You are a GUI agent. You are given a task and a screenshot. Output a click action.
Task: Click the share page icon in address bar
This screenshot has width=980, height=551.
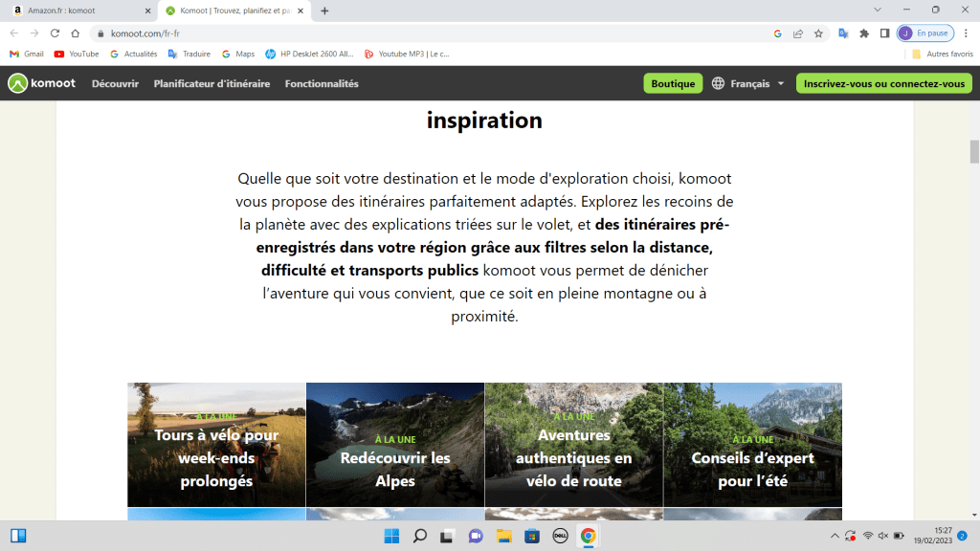798,33
